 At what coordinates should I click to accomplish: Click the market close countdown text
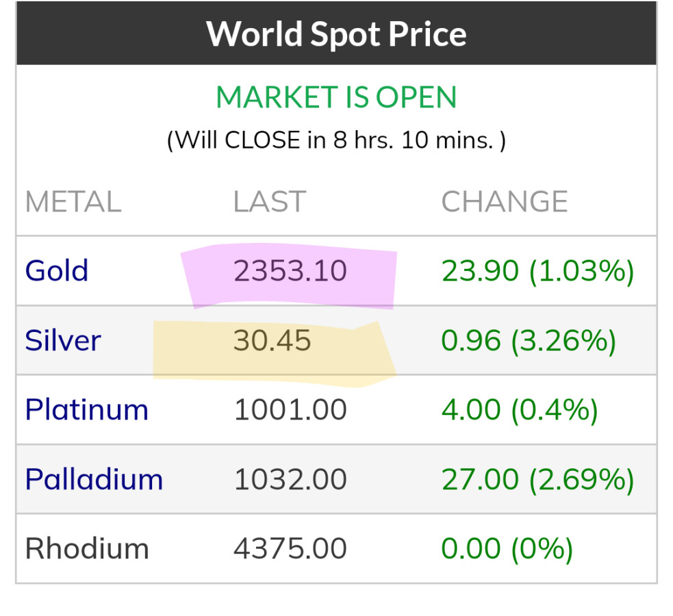coord(336,140)
